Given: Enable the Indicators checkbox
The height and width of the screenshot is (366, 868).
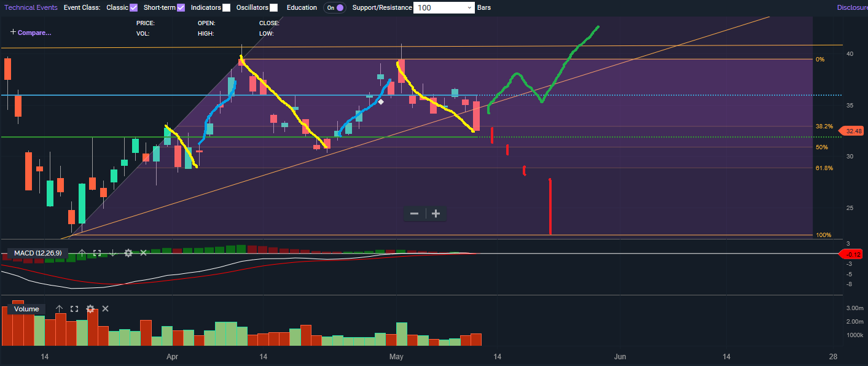Looking at the screenshot, I should pos(227,8).
